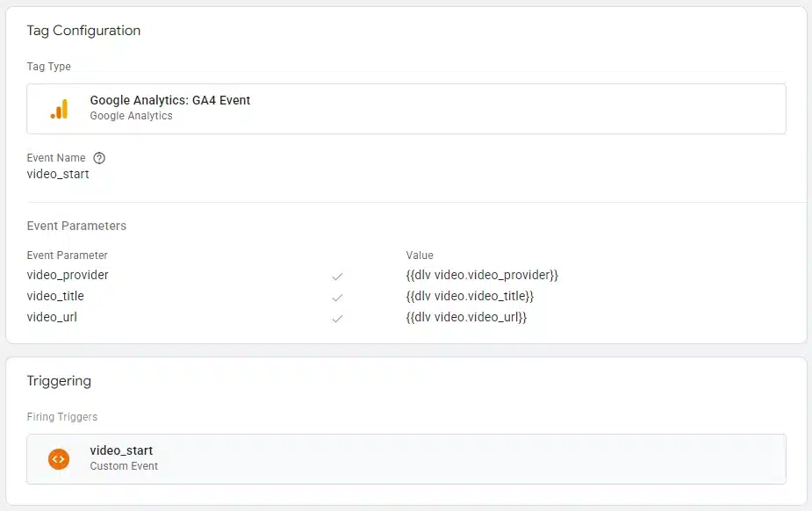Expand the Event Parameters section
812x511 pixels.
click(x=76, y=226)
